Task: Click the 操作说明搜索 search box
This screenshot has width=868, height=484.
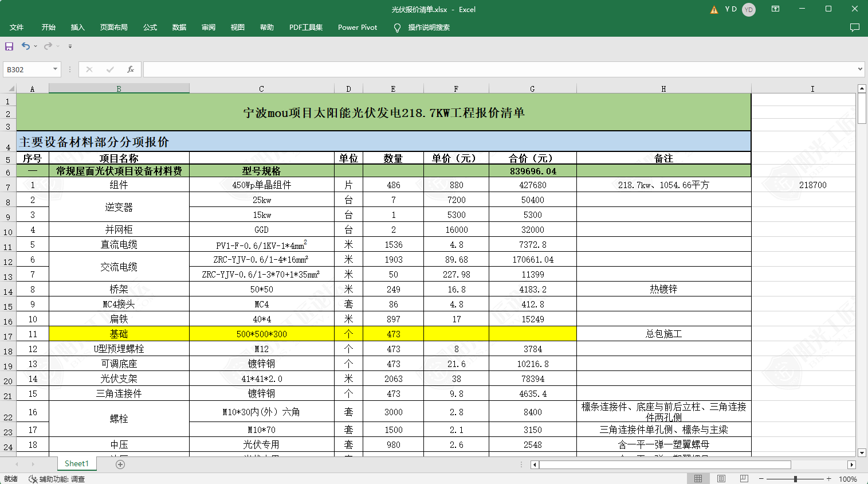Action: pyautogui.click(x=429, y=28)
